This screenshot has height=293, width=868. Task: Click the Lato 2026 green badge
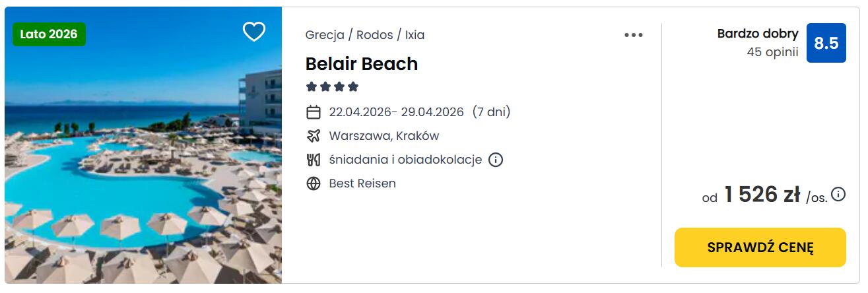click(49, 34)
